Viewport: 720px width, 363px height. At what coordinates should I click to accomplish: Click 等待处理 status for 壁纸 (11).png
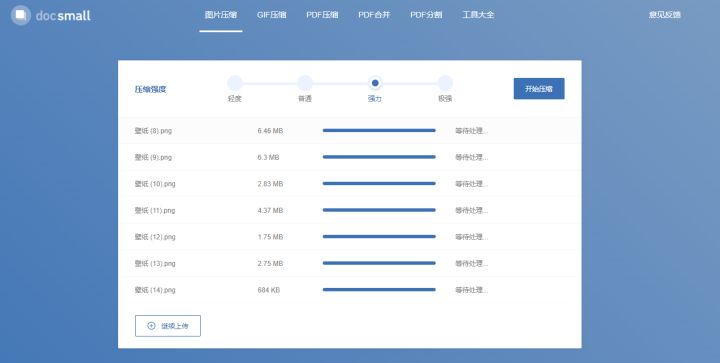point(471,211)
